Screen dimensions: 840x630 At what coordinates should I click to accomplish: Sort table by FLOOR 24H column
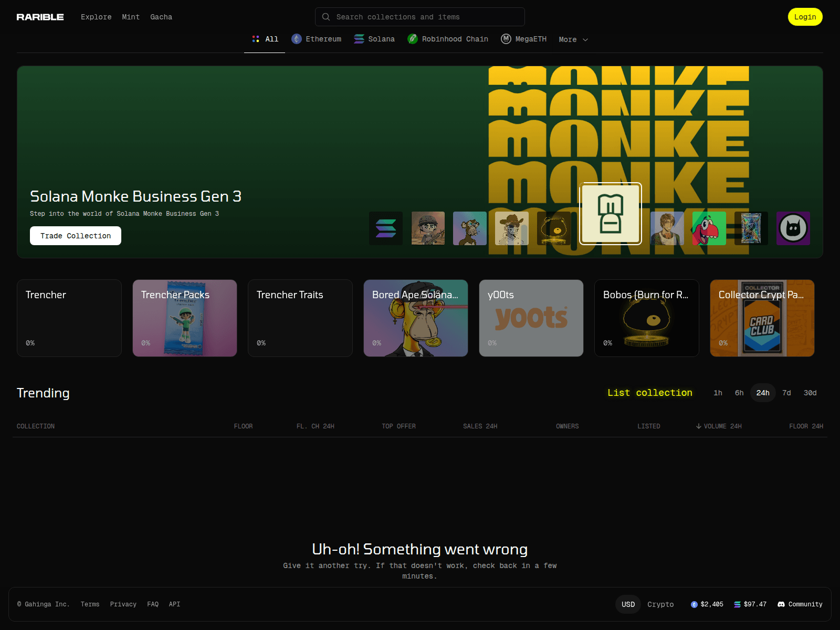pos(806,426)
